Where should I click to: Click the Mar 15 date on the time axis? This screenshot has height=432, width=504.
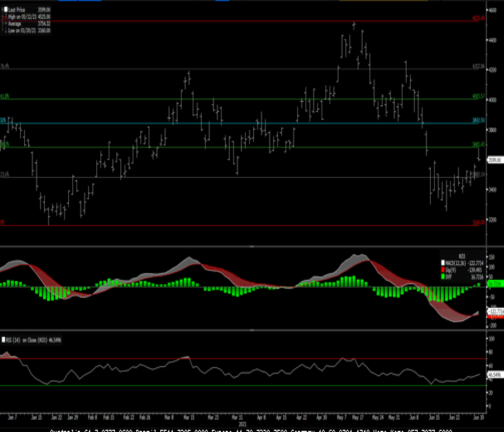coord(189,418)
